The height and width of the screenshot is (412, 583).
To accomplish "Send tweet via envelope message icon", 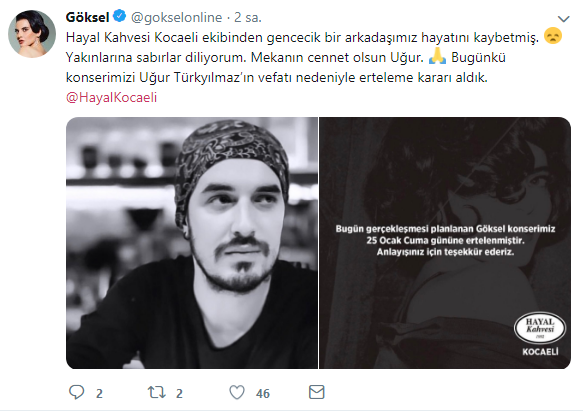I will click(x=317, y=392).
